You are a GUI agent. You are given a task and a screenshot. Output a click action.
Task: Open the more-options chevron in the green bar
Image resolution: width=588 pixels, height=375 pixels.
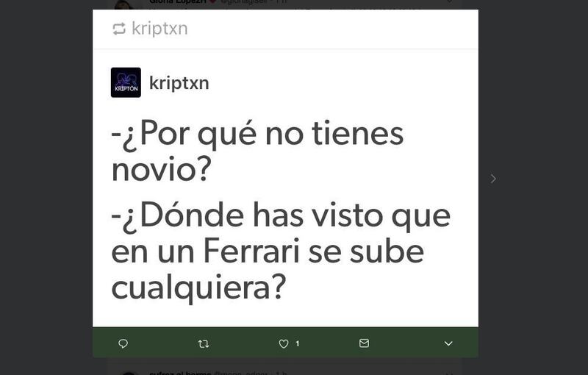(448, 343)
